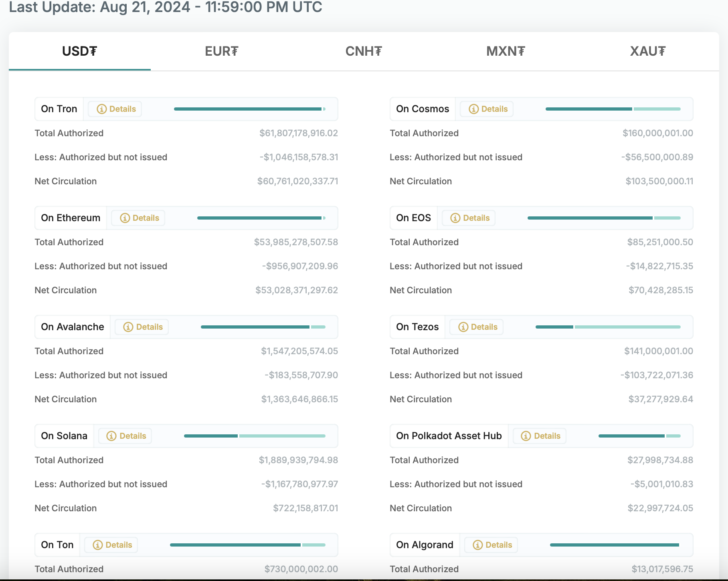Viewport: 728px width, 581px height.
Task: Click the On Algorand heading
Action: (425, 545)
